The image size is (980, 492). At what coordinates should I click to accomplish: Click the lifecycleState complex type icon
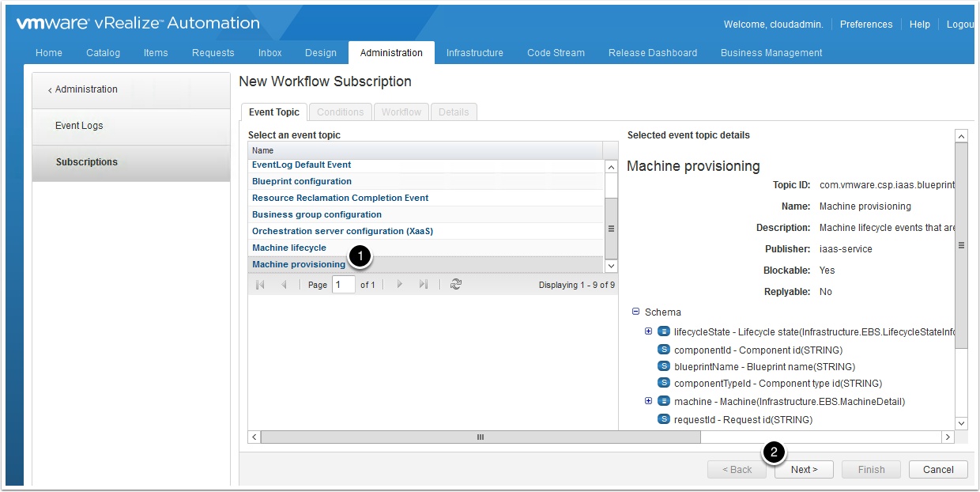[x=664, y=331]
